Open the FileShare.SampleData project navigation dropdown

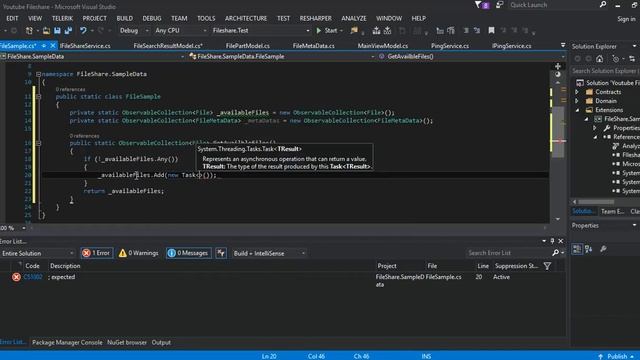[x=93, y=56]
